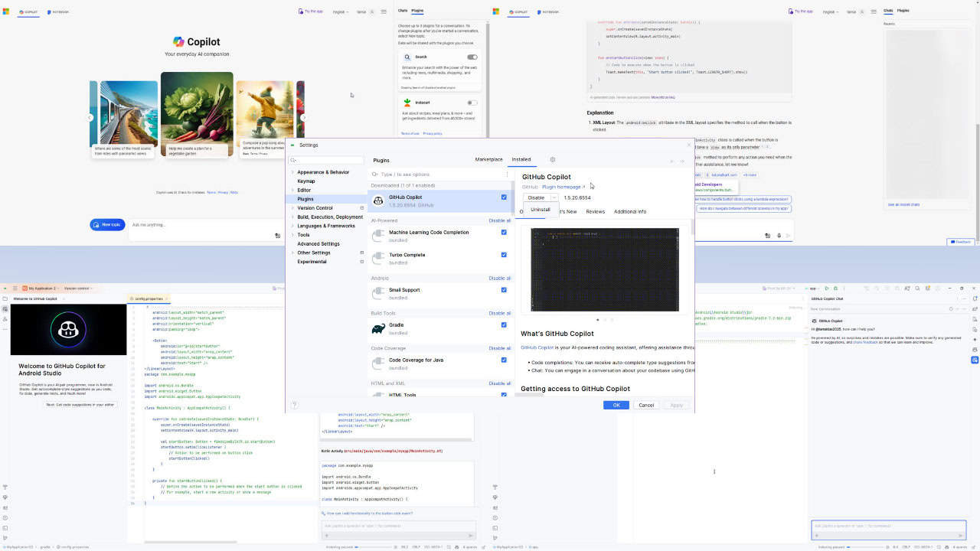Click the next carousel arrow in the left Copilot window
This screenshot has width=980, height=551.
pos(303,118)
